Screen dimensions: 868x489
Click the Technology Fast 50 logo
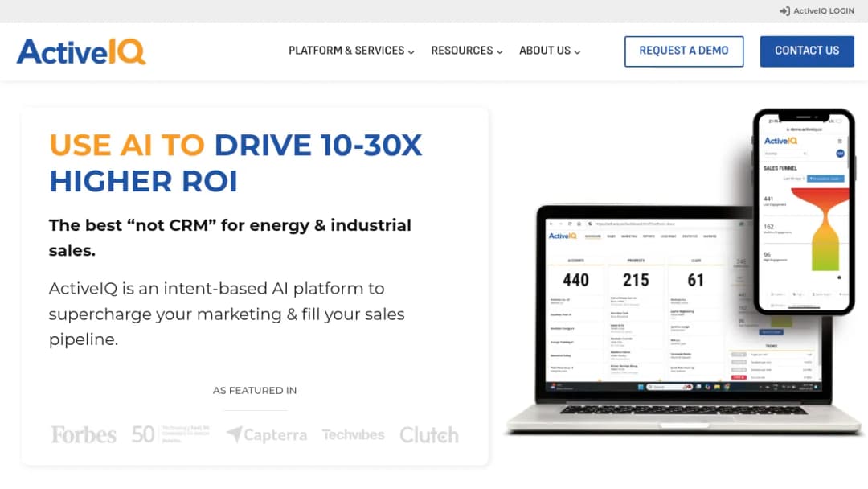click(170, 434)
